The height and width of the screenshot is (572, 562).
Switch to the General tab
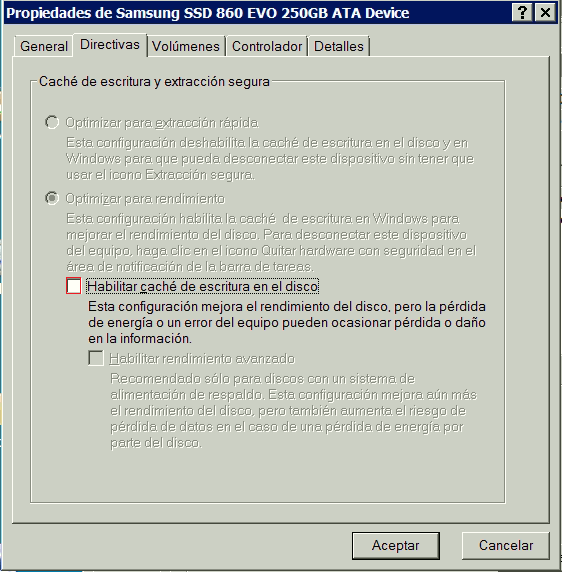(x=44, y=46)
